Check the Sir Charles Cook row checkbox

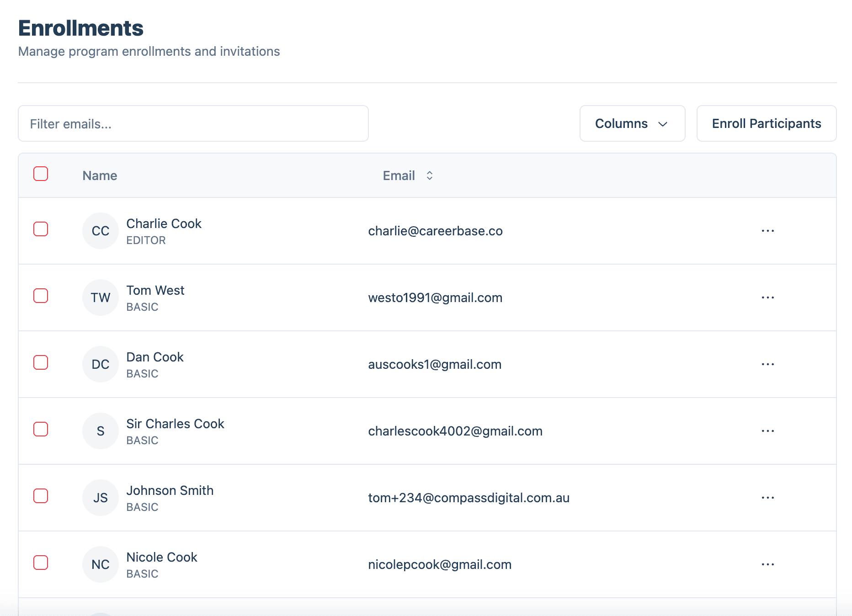pos(41,429)
